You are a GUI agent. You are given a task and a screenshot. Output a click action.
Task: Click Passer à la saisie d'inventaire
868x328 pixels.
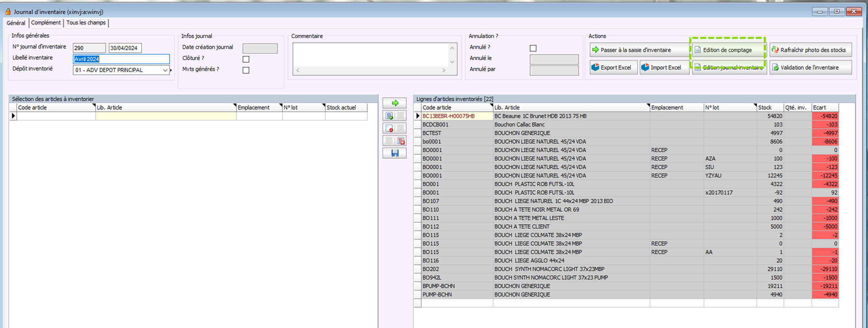coord(635,50)
